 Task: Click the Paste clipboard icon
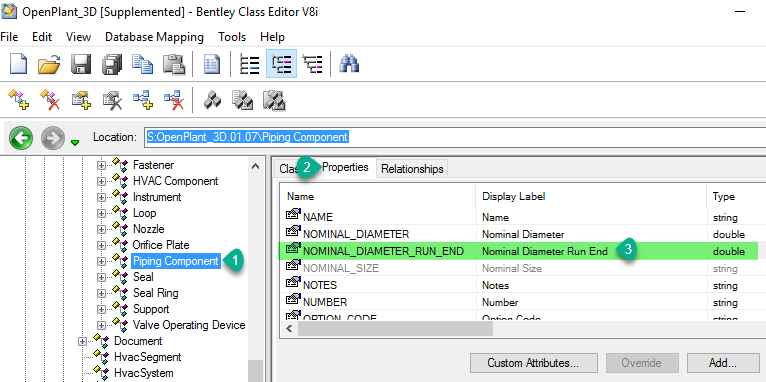tap(173, 64)
